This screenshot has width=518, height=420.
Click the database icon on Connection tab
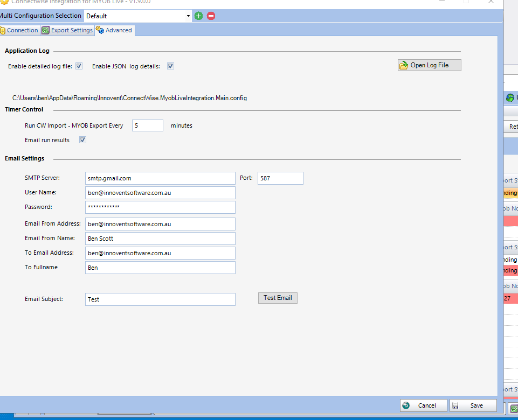pyautogui.click(x=3, y=31)
